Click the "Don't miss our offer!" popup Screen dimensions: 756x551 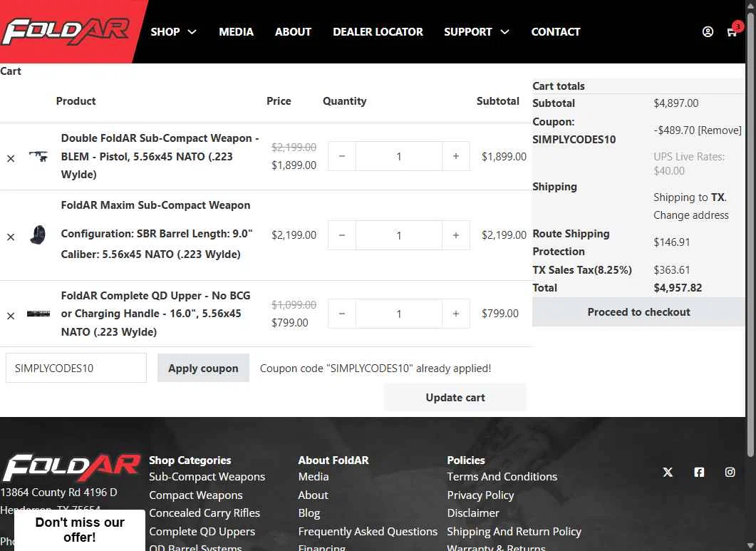click(80, 530)
